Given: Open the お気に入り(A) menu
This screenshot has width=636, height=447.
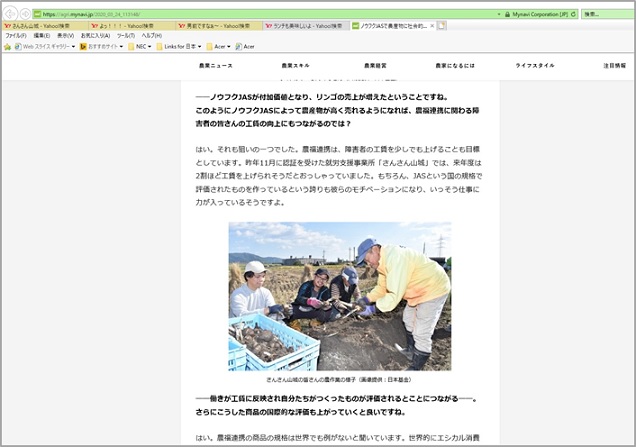Looking at the screenshot, I should point(95,36).
